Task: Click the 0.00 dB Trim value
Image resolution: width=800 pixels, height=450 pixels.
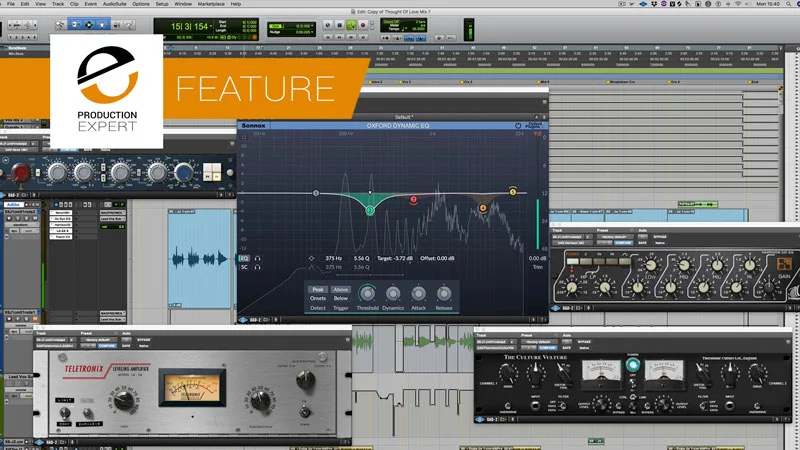Action: coord(537,258)
